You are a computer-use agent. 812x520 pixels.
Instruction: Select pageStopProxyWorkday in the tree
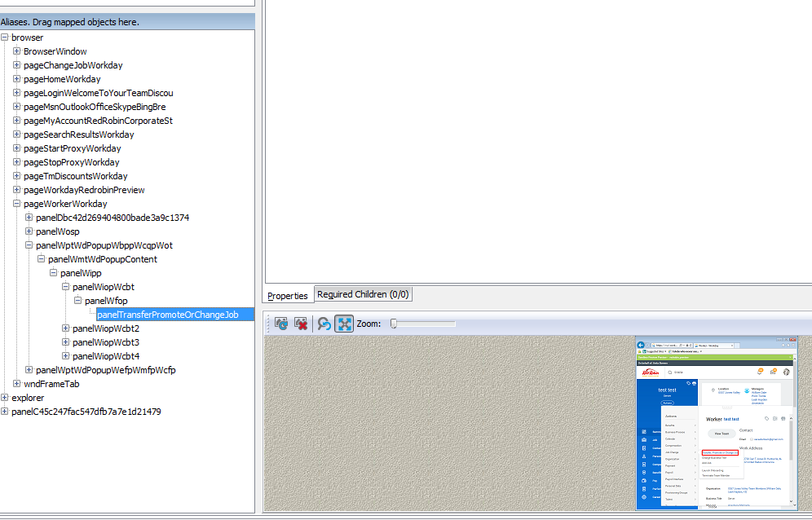coord(72,162)
